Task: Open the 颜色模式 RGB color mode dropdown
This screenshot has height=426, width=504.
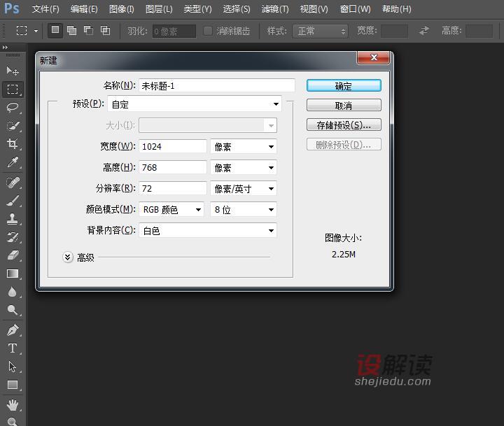Action: (171, 209)
